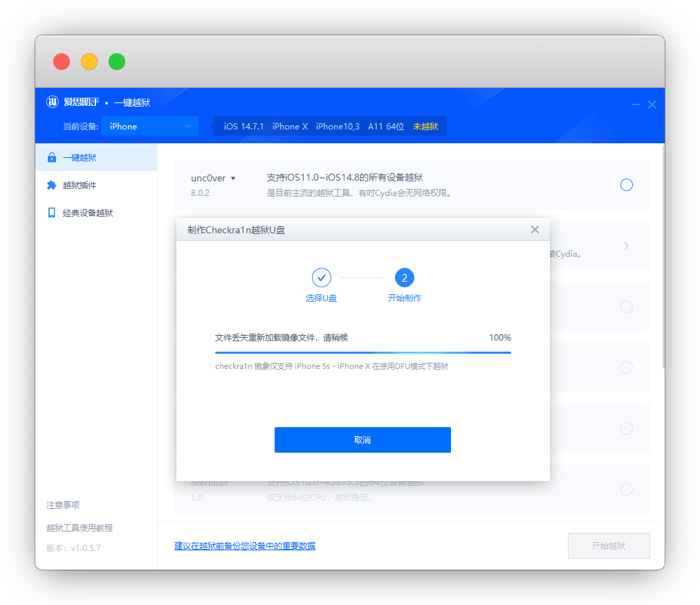This screenshot has height=605, width=700.
Task: Minimize the 爱思助手 app window
Action: point(635,105)
